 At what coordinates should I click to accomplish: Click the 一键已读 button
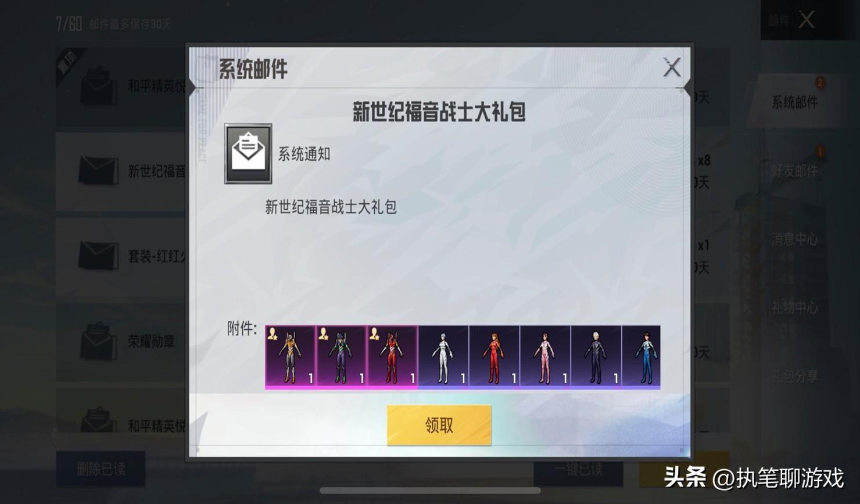pyautogui.click(x=578, y=470)
